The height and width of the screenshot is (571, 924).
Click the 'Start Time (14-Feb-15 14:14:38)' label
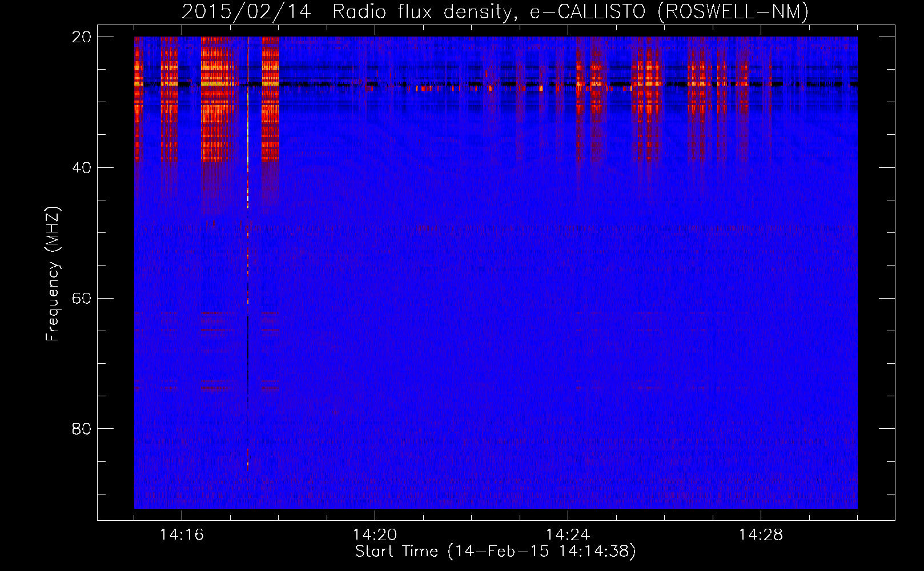[x=495, y=552]
